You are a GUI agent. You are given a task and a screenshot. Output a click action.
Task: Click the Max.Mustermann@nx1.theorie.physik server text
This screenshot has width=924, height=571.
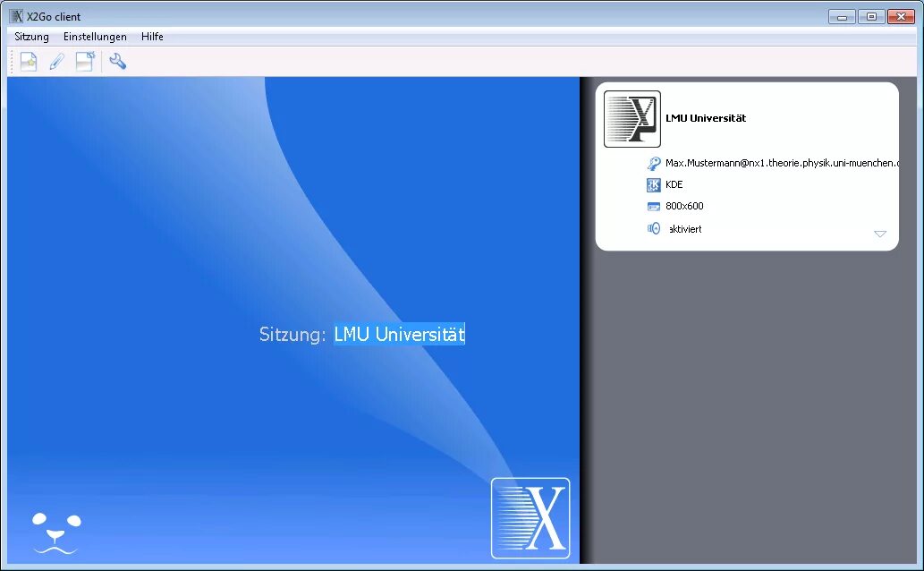782,163
